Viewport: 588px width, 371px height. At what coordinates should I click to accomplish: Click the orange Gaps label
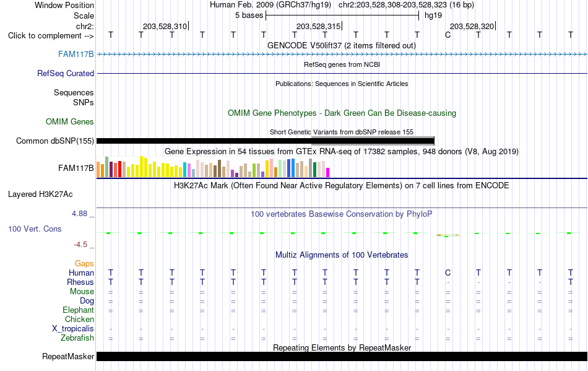pos(84,263)
